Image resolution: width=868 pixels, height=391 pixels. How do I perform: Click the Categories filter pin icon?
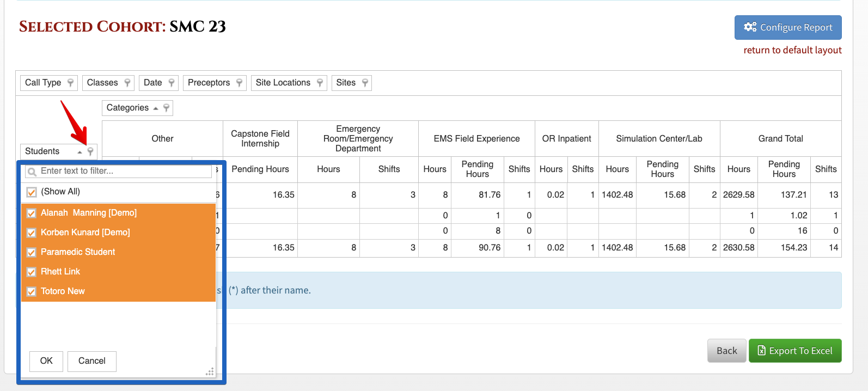(166, 108)
